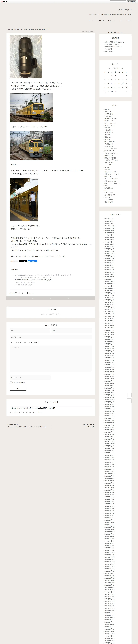This screenshot has width=138, height=644.
Task: Click the Pinterest icon above sidebar
Action: coord(118,33)
